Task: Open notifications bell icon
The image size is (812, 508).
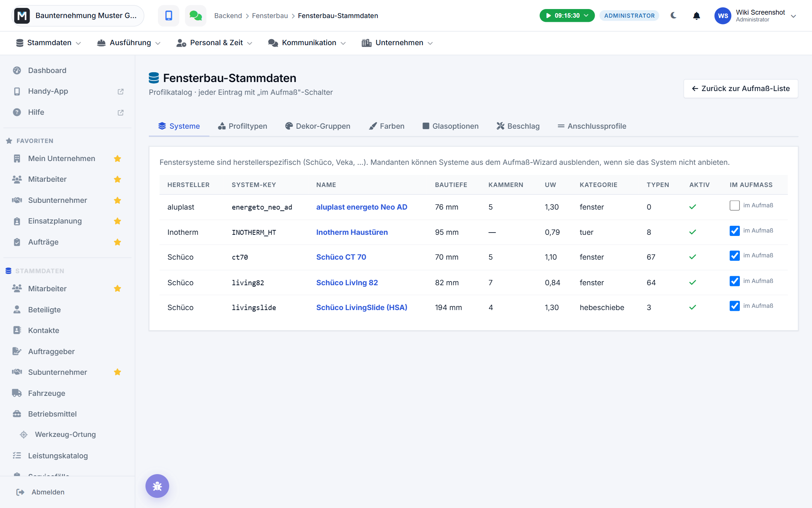Action: [697, 16]
